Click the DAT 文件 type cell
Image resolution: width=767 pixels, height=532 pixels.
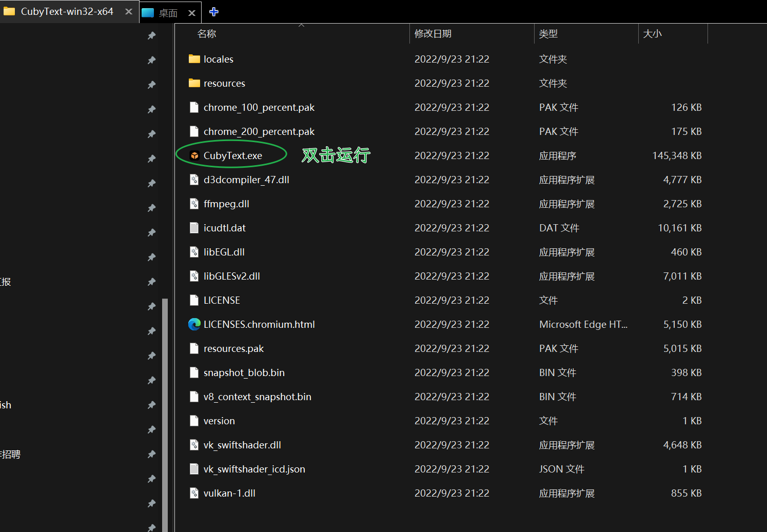tap(559, 228)
